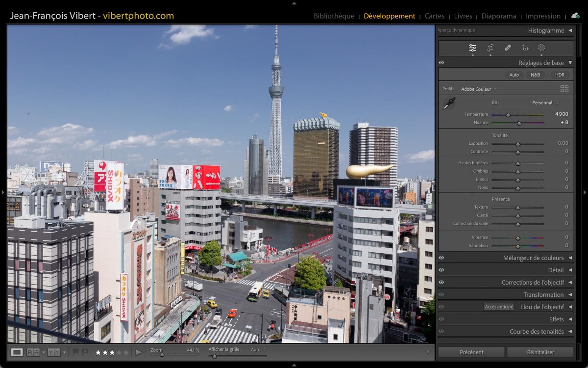
Task: Open the Masking tool
Action: (x=541, y=48)
